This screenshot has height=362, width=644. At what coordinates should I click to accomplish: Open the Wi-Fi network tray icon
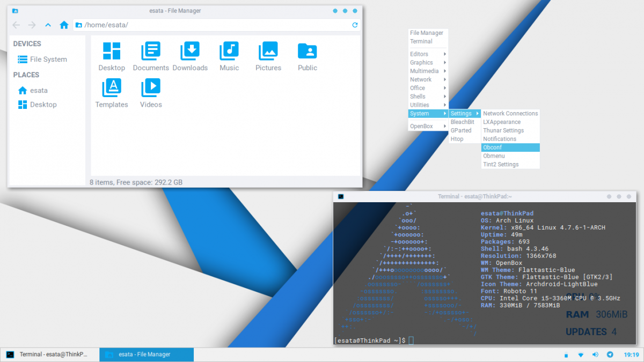coord(581,355)
